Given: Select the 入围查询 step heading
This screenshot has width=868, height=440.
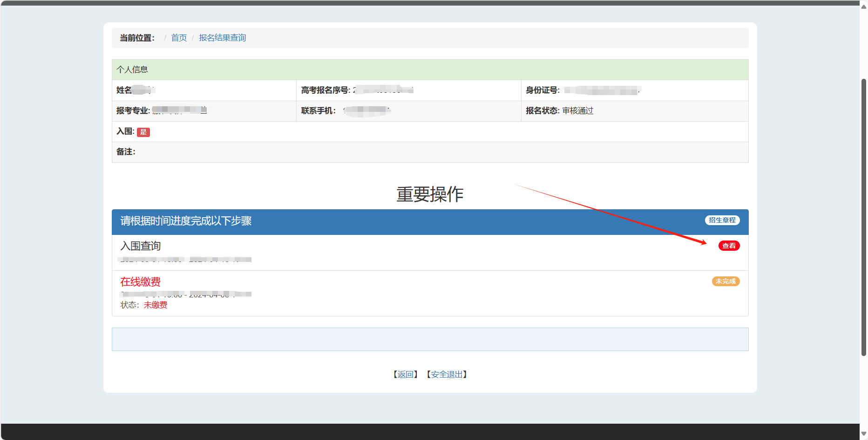Looking at the screenshot, I should [x=140, y=246].
